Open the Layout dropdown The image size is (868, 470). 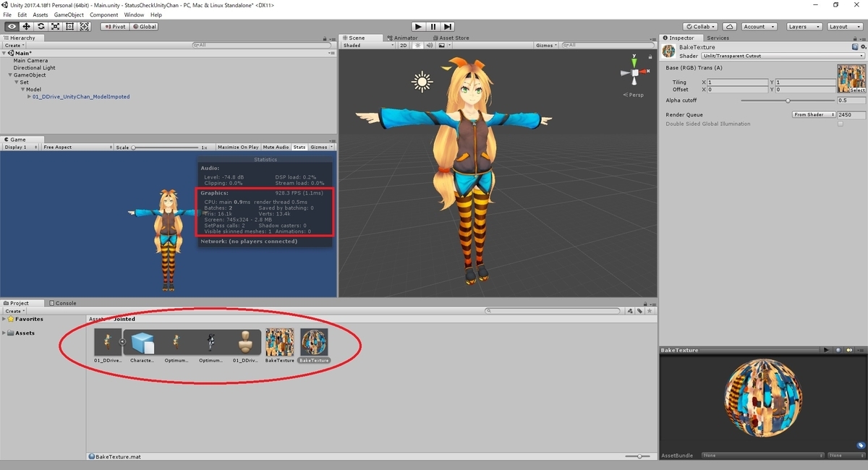[x=843, y=27]
